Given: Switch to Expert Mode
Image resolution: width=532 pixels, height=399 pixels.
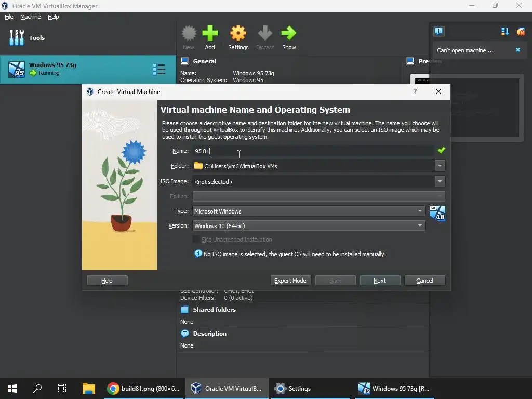Looking at the screenshot, I should tap(290, 280).
